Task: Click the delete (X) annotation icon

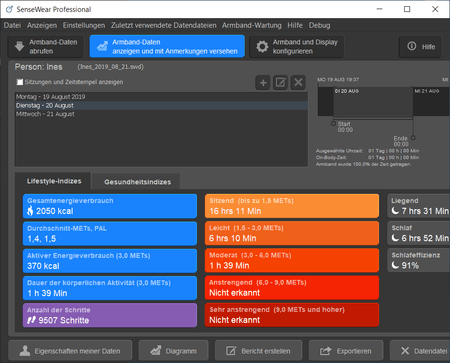Action: click(298, 82)
